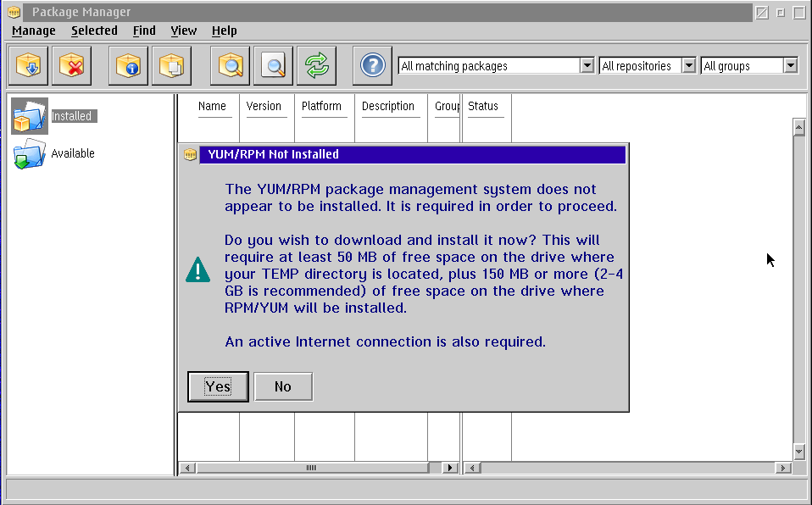
Task: Click the find package toolbar icon
Action: click(x=231, y=65)
